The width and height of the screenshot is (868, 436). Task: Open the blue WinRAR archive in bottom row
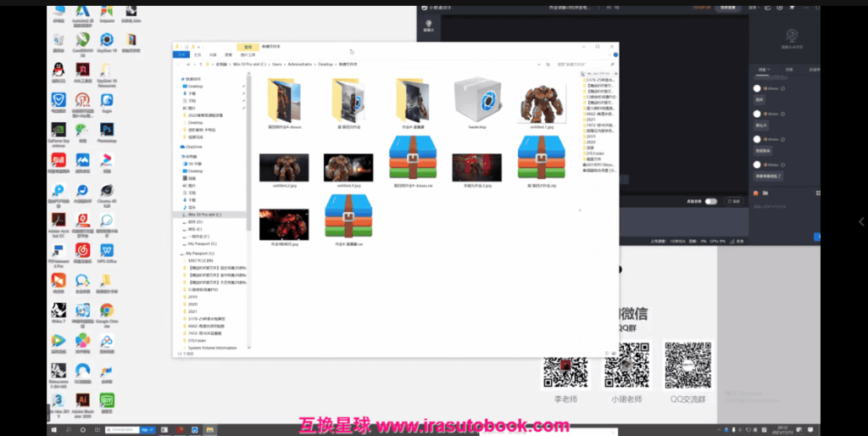pos(348,219)
